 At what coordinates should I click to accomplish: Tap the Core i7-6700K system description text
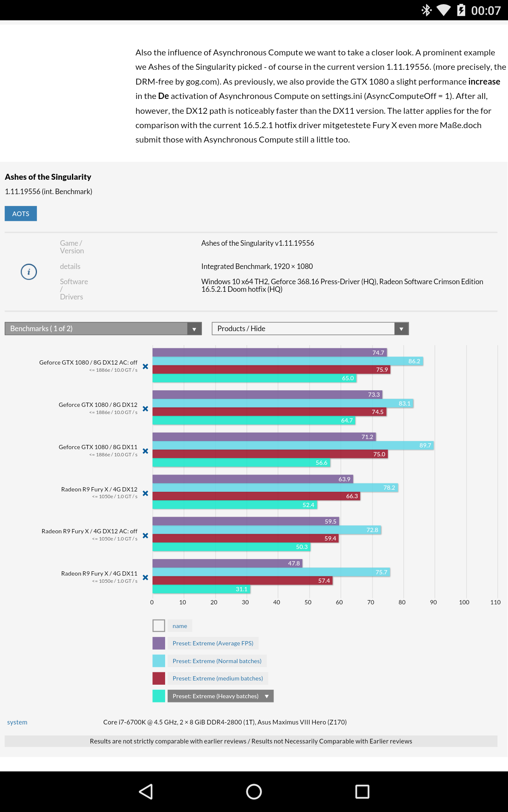(225, 722)
